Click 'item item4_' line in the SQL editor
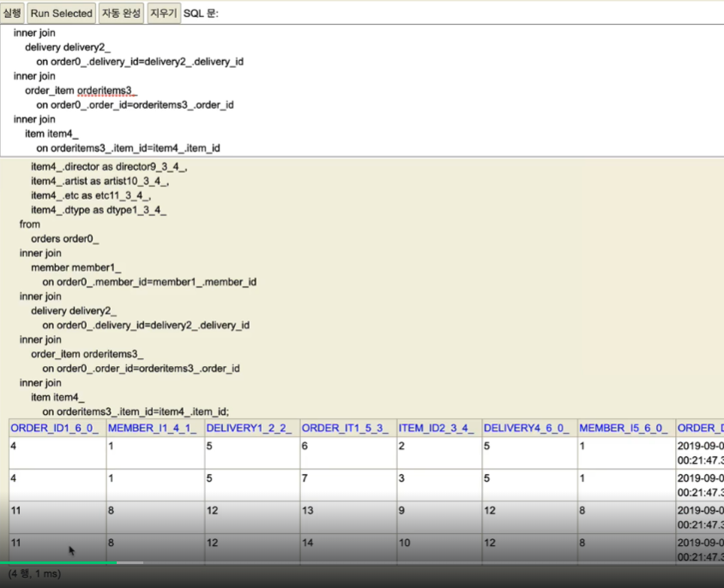The width and height of the screenshot is (724, 588). pos(51,134)
